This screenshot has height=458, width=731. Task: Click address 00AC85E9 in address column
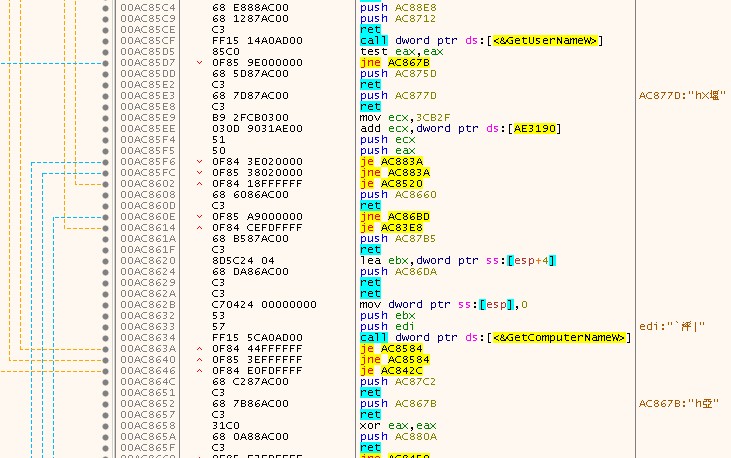click(x=145, y=117)
